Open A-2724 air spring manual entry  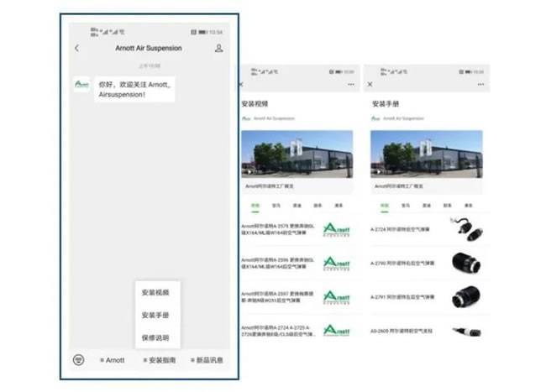coord(403,228)
